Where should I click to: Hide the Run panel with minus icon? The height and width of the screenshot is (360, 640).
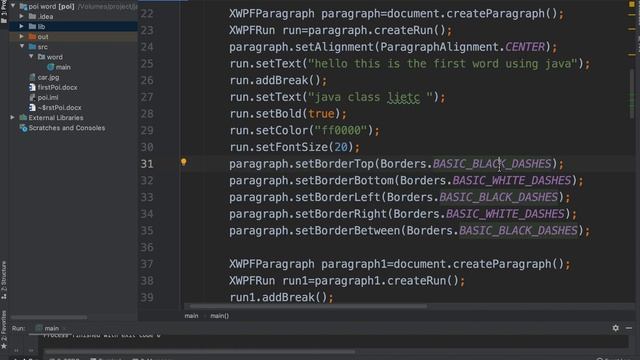(629, 328)
